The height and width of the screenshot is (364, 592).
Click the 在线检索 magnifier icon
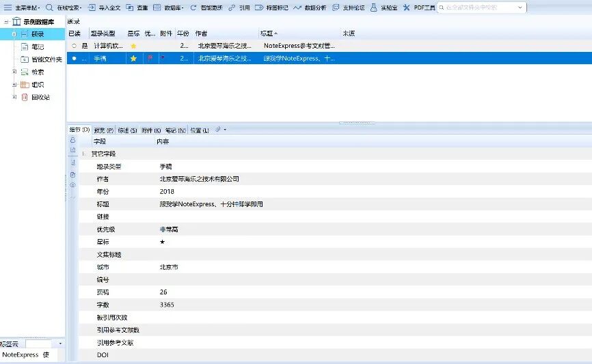click(x=49, y=8)
